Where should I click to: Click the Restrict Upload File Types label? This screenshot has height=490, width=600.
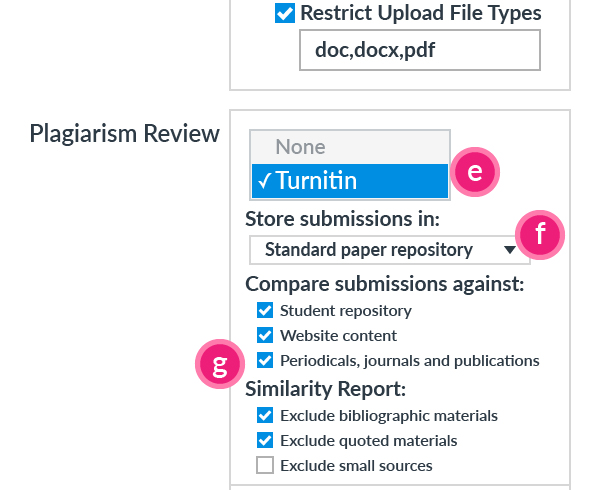click(x=420, y=14)
